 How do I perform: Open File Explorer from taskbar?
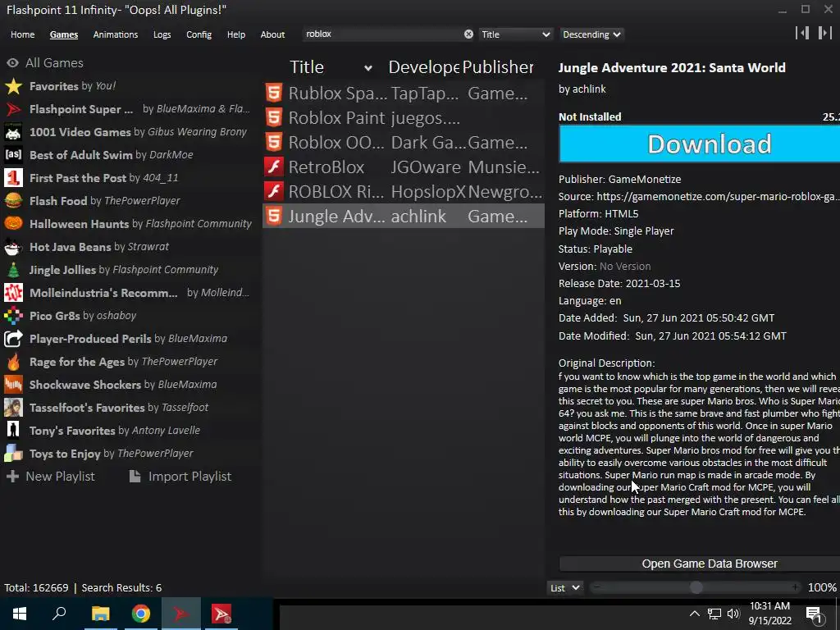tap(100, 614)
